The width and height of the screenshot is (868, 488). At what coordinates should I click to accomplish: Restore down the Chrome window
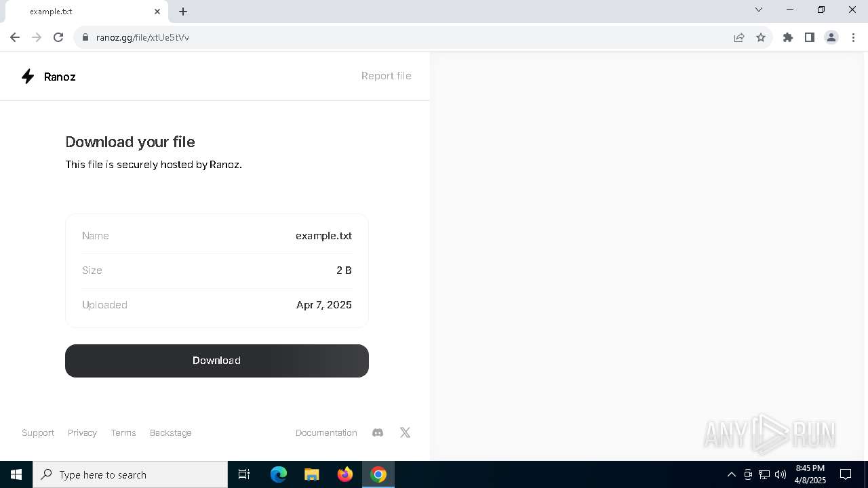tap(821, 9)
